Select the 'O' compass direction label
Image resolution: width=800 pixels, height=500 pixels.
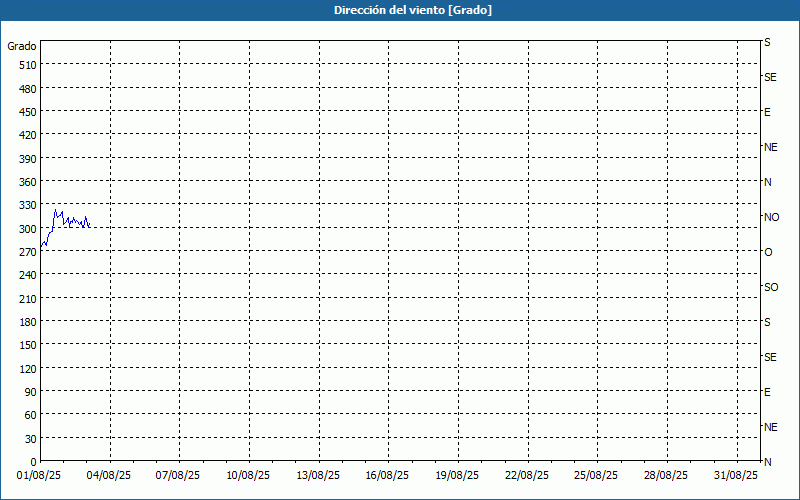[x=768, y=252]
